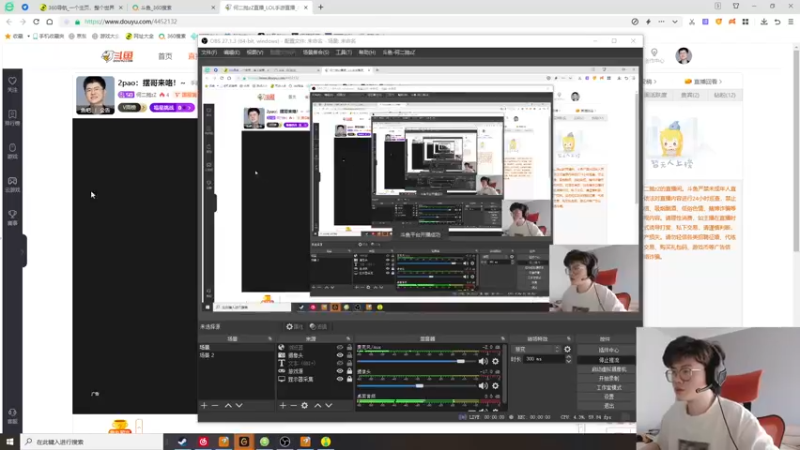
Task: Open the user avatar at Douyu top right
Action: (684, 56)
